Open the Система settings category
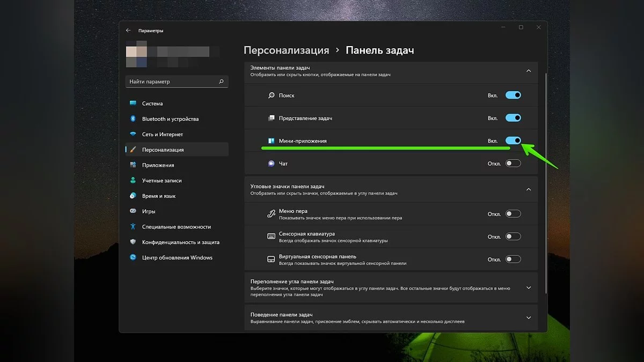Screen dimensions: 644x362 tap(177, 104)
